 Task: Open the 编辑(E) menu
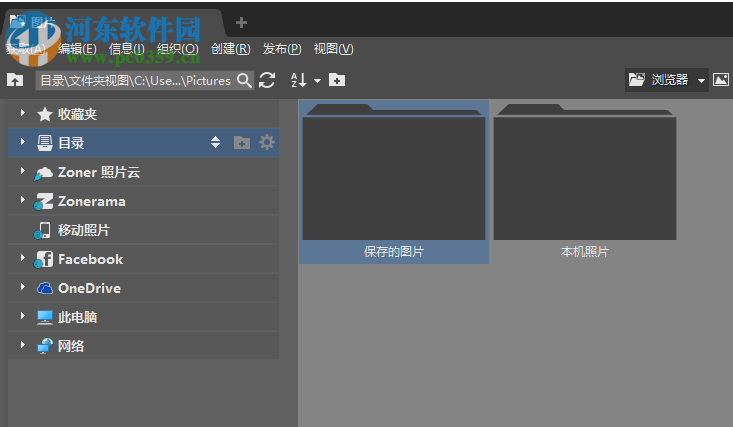(78, 49)
